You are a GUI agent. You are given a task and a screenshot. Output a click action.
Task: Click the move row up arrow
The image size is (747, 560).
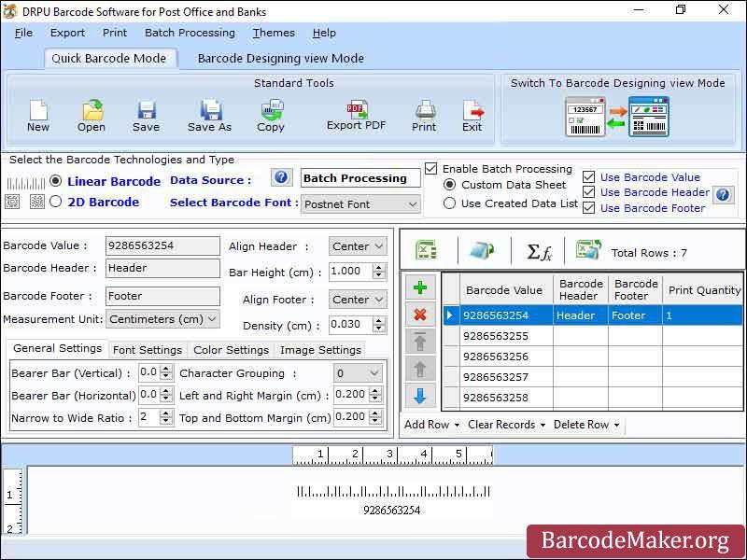pyautogui.click(x=419, y=369)
